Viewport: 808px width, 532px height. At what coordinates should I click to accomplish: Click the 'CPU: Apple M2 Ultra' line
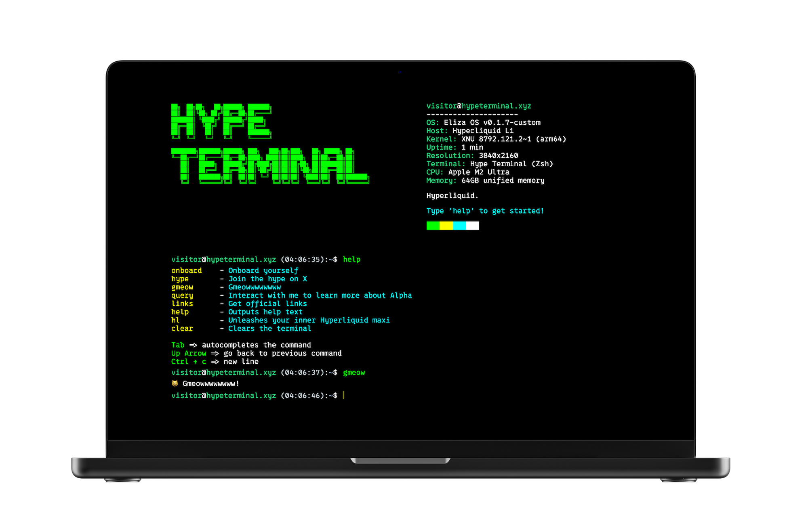[x=468, y=172]
